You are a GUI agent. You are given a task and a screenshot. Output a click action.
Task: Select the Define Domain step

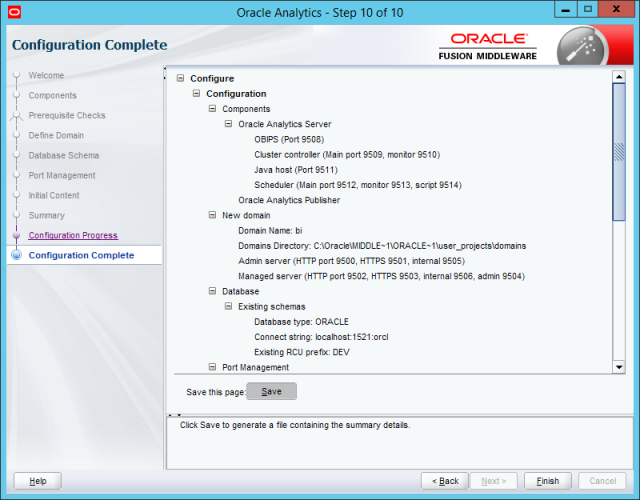click(56, 135)
